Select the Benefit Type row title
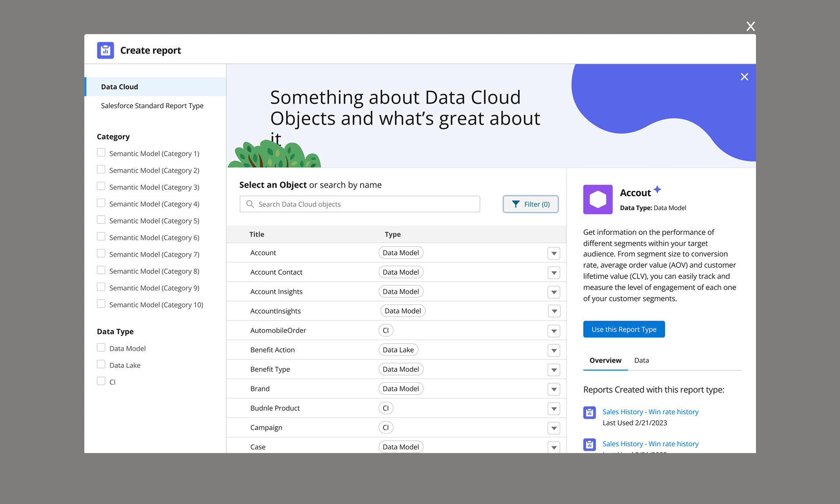Image resolution: width=840 pixels, height=504 pixels. coord(270,369)
